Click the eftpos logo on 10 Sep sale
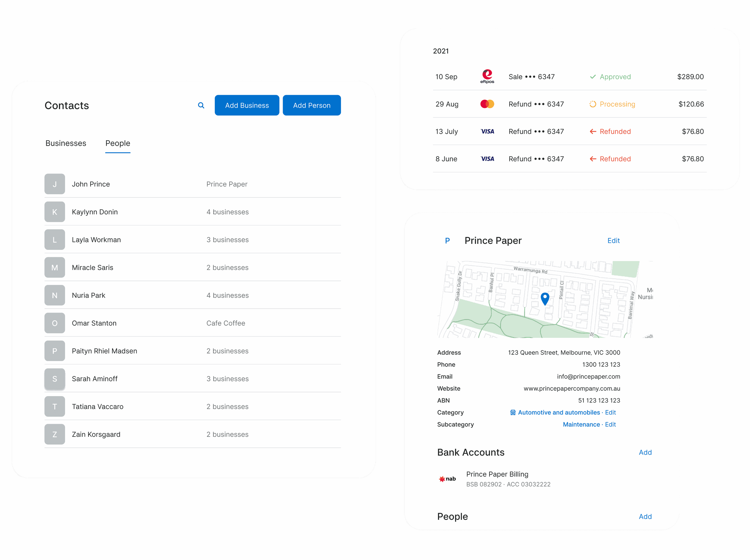Screen dimensions: 750x560 point(487,76)
